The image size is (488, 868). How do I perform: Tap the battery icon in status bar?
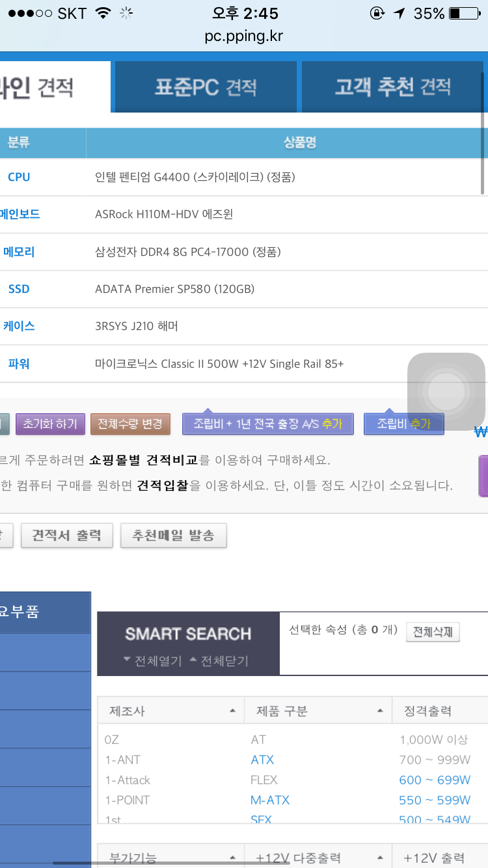463,14
